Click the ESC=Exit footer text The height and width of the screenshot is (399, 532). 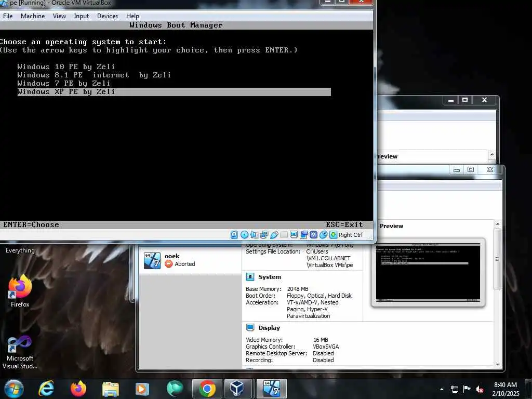[344, 224]
